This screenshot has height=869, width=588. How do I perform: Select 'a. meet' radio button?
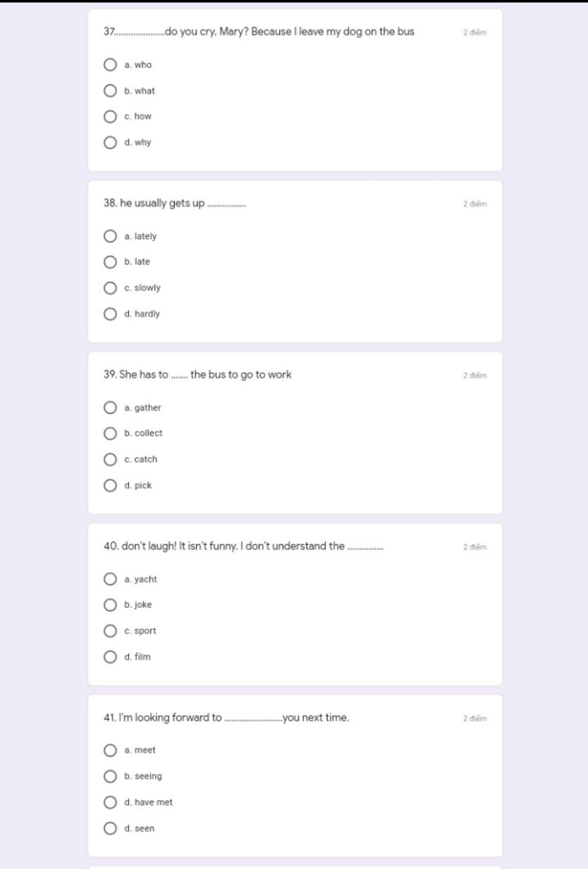tap(110, 750)
